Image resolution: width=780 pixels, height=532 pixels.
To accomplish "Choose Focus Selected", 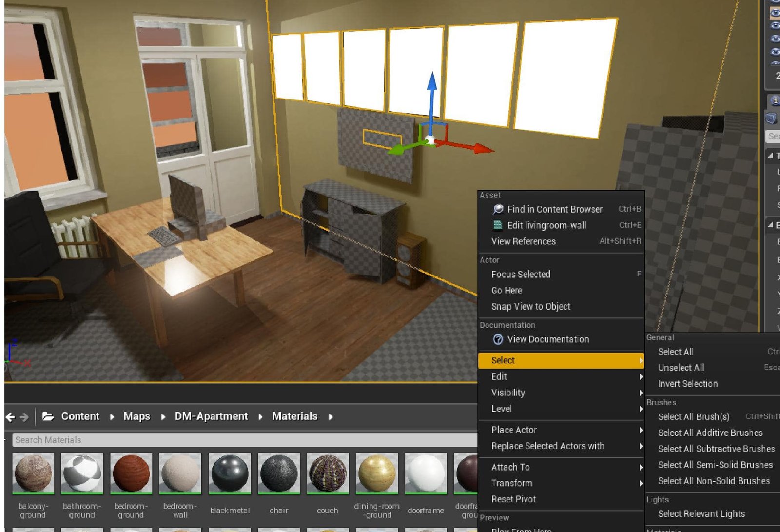I will (x=561, y=274).
